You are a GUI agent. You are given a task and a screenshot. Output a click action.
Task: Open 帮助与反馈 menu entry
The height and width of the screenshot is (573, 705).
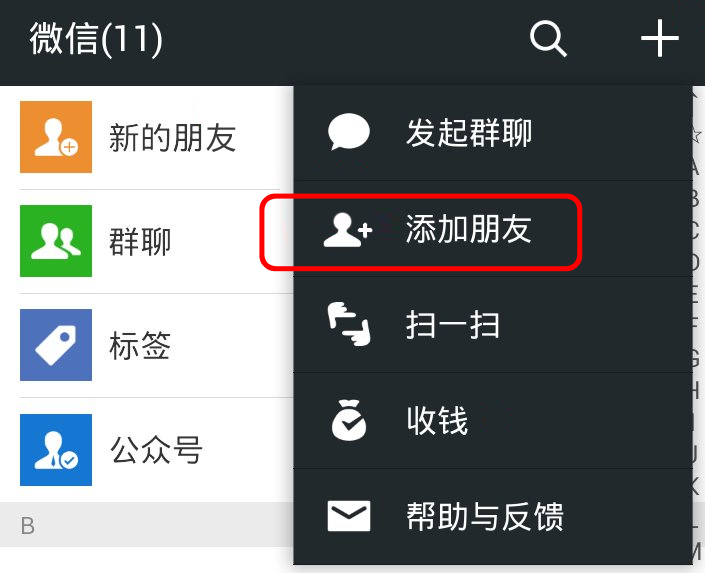493,516
